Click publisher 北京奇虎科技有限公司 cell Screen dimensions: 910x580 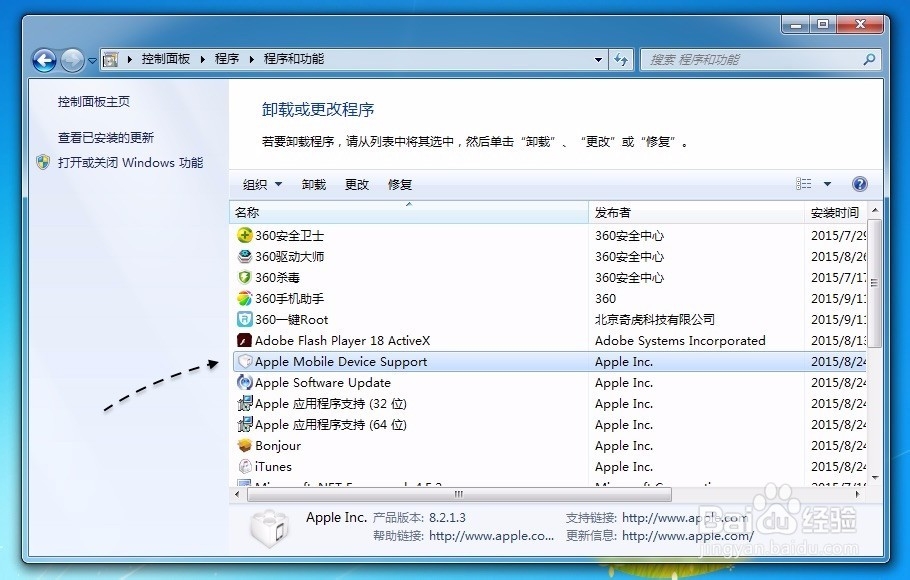[655, 319]
